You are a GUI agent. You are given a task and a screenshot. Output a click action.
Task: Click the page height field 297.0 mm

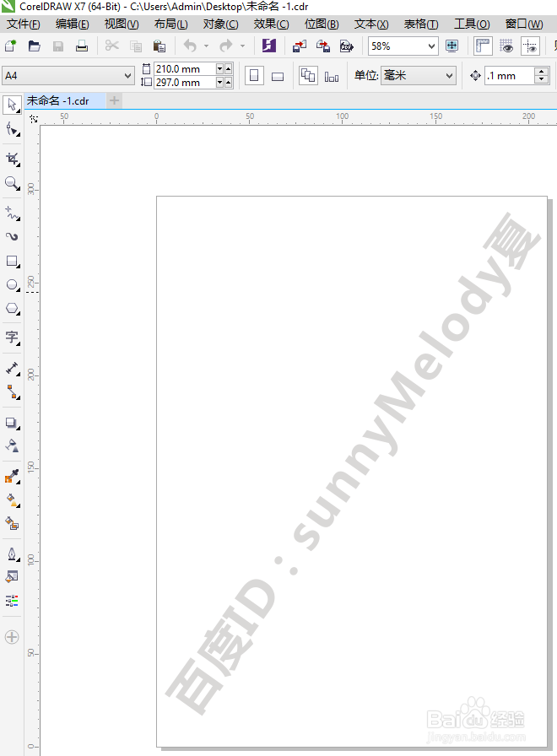185,83
